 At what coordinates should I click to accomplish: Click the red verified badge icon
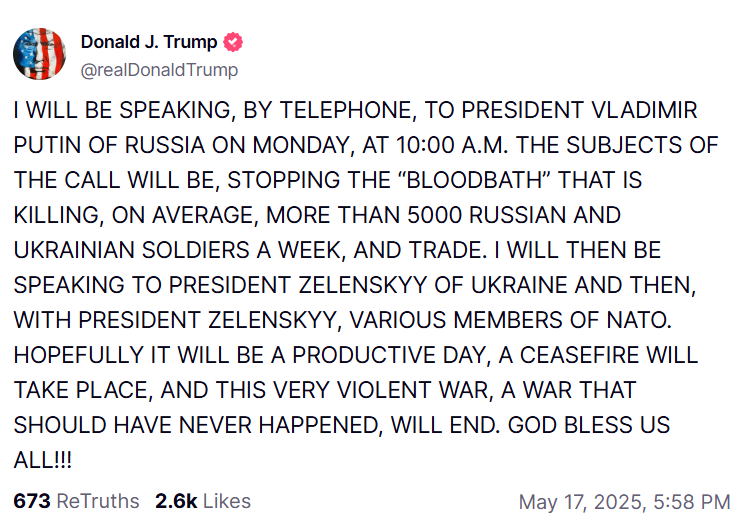click(233, 43)
